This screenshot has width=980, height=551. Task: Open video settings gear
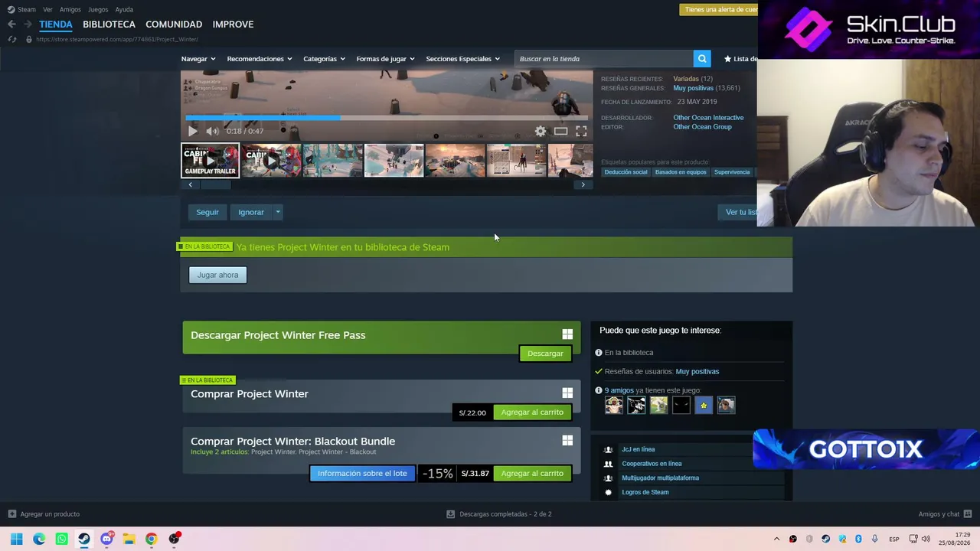[541, 131]
